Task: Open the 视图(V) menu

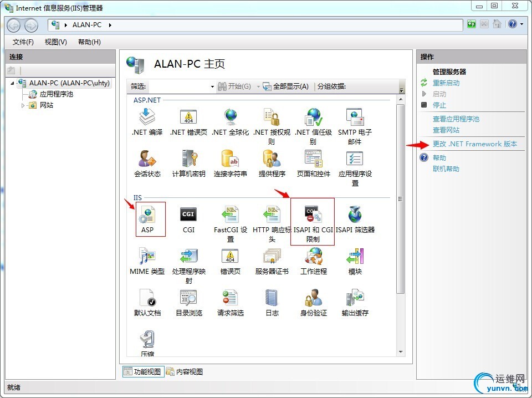Action: click(55, 42)
